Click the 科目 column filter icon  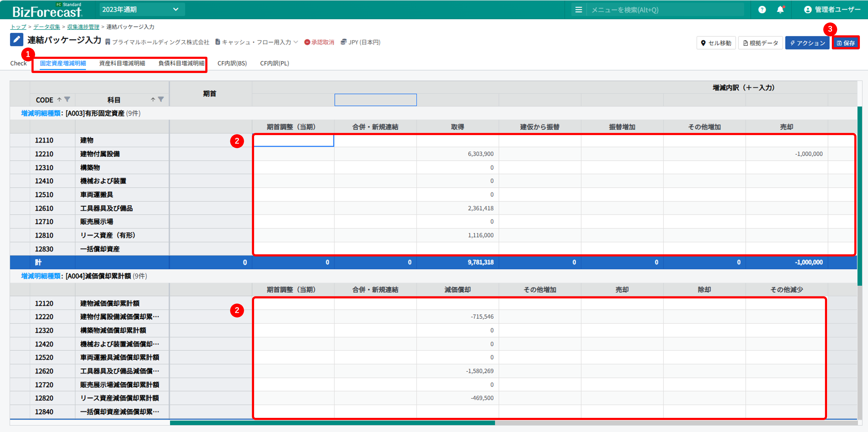(x=161, y=99)
